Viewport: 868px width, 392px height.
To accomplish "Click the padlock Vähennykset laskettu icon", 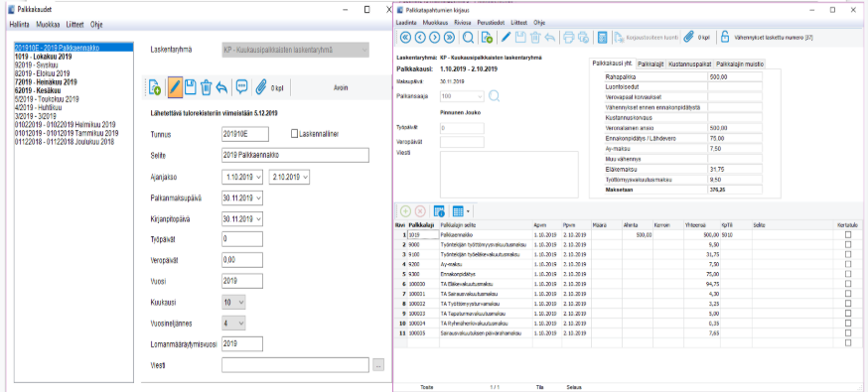I will (725, 38).
